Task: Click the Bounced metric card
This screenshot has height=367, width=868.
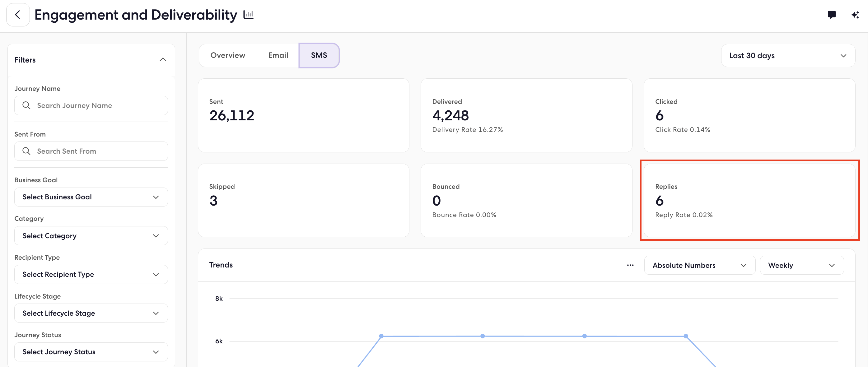Action: (x=526, y=201)
